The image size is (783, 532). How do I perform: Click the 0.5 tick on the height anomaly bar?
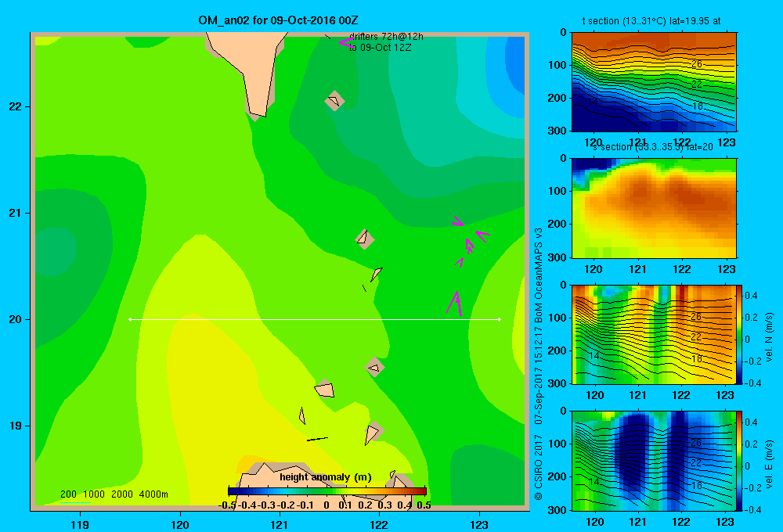(x=424, y=505)
